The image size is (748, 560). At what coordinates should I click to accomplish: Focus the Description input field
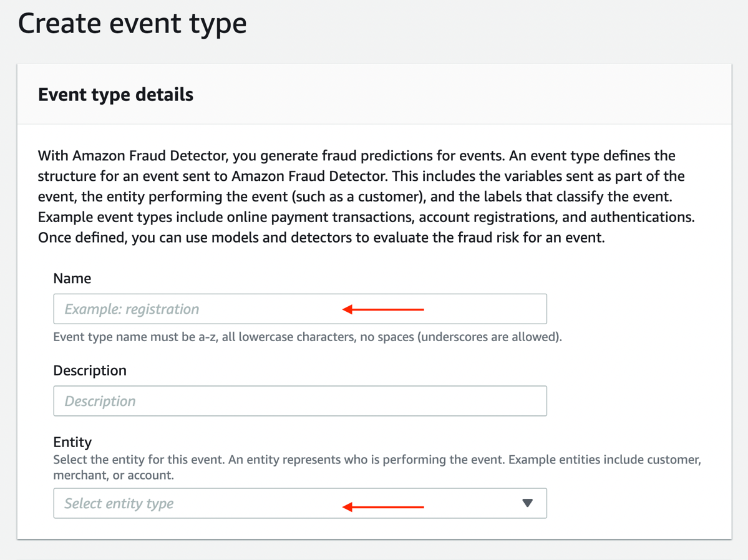point(300,401)
